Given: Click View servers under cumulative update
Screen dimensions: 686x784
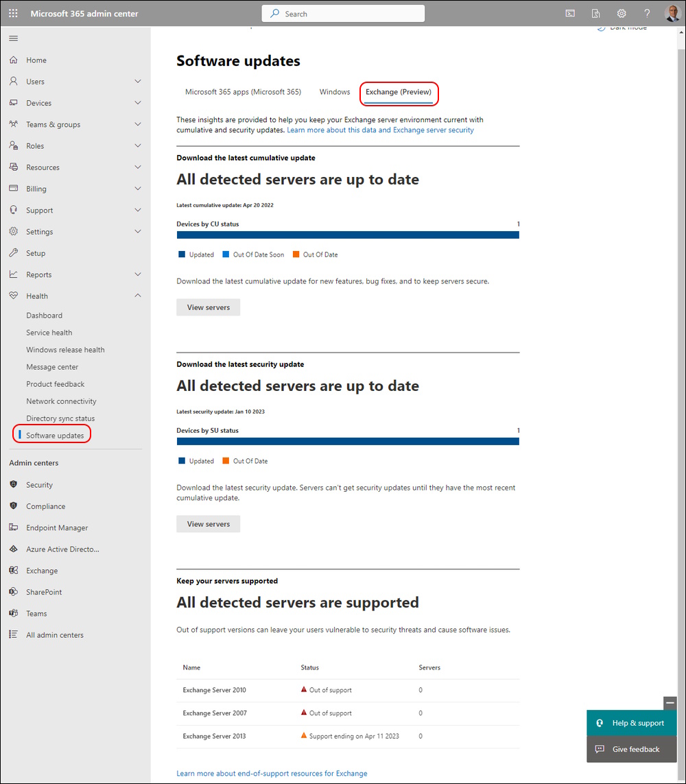Looking at the screenshot, I should 208,307.
